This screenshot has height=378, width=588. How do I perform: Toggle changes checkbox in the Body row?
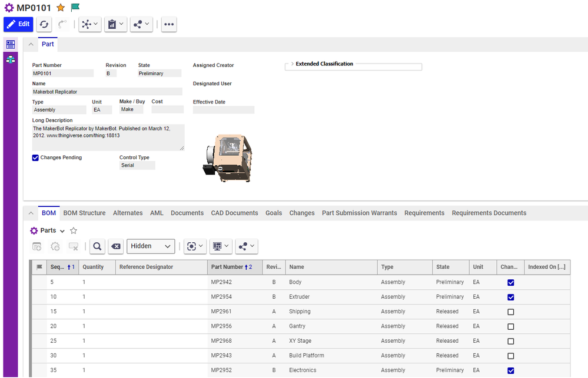pos(510,282)
